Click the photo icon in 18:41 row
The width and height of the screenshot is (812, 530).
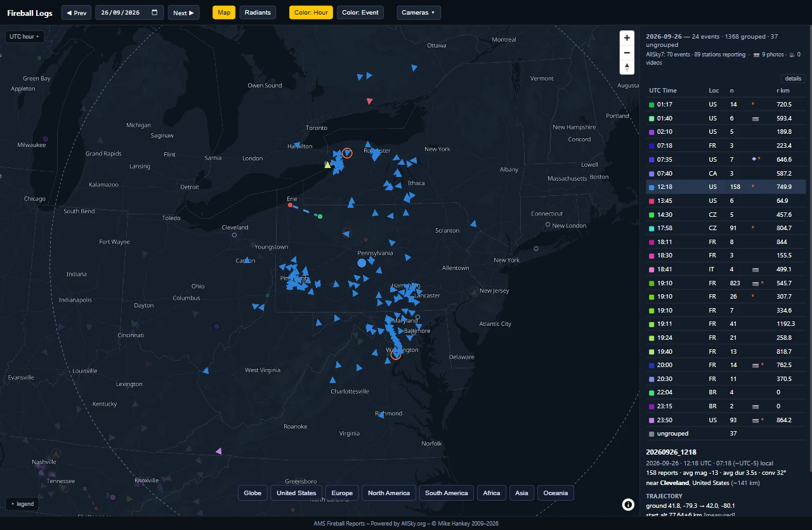(x=756, y=269)
